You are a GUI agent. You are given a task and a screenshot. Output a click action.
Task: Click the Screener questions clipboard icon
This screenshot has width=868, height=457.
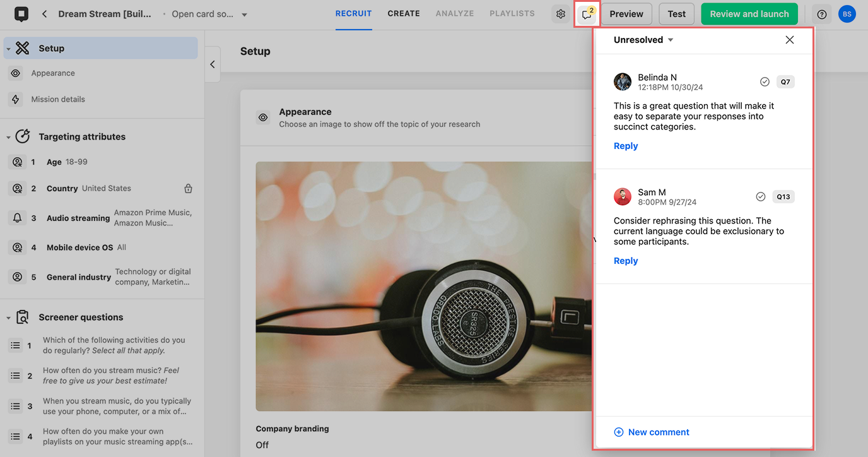(23, 317)
